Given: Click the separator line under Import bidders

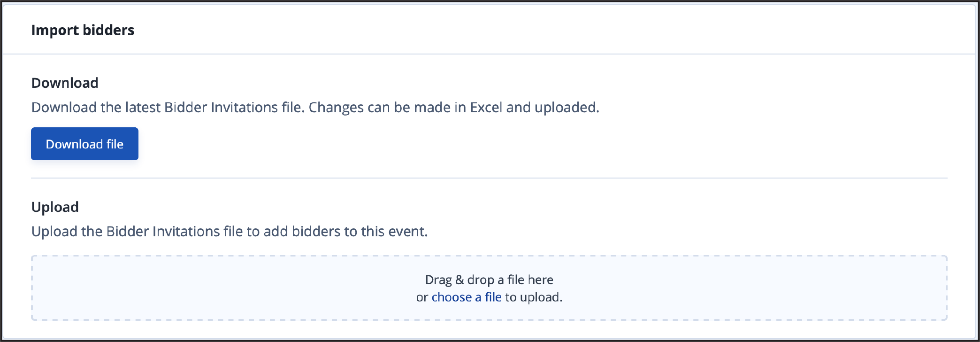Looking at the screenshot, I should point(489,54).
